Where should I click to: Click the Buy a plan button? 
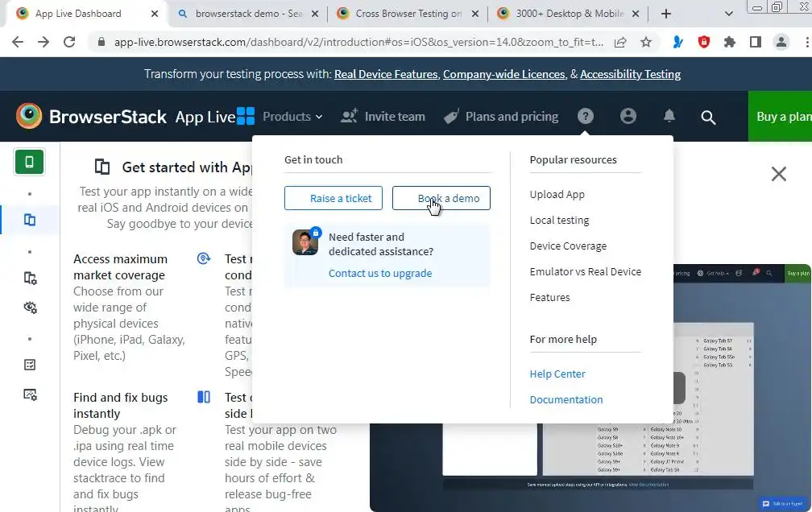781,116
